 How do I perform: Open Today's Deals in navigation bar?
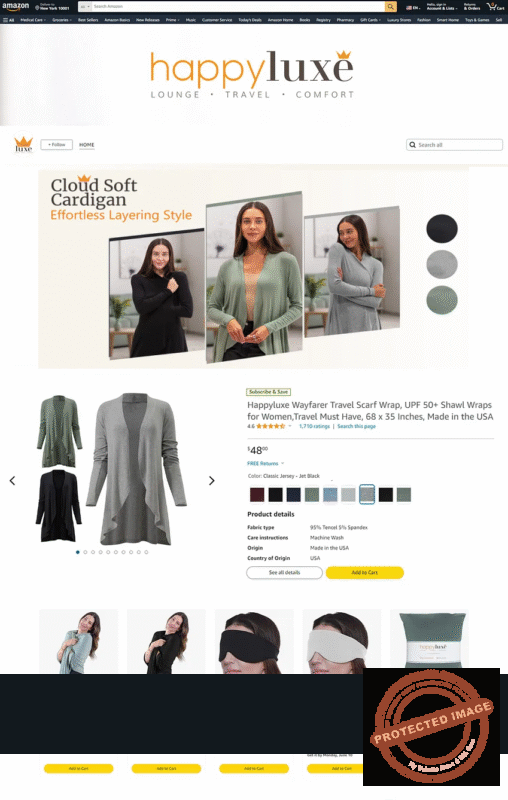click(250, 20)
